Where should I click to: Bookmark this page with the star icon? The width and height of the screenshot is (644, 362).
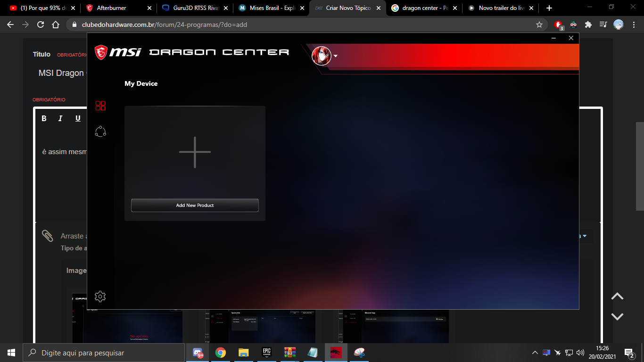click(x=539, y=25)
